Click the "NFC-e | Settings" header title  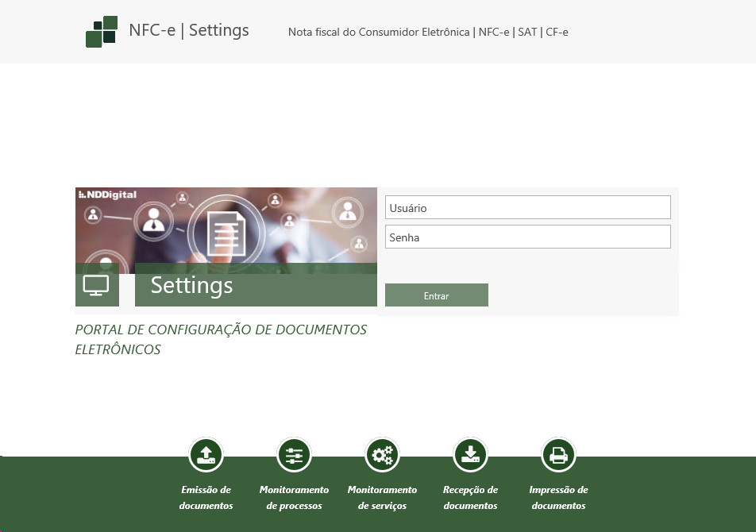[x=189, y=31]
